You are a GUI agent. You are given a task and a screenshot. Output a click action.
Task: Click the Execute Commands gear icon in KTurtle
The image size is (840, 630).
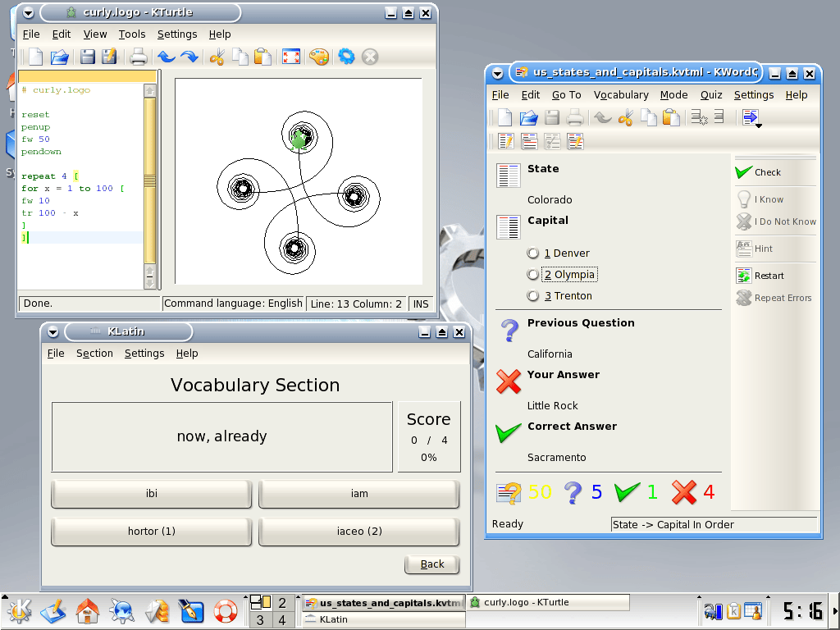click(346, 57)
